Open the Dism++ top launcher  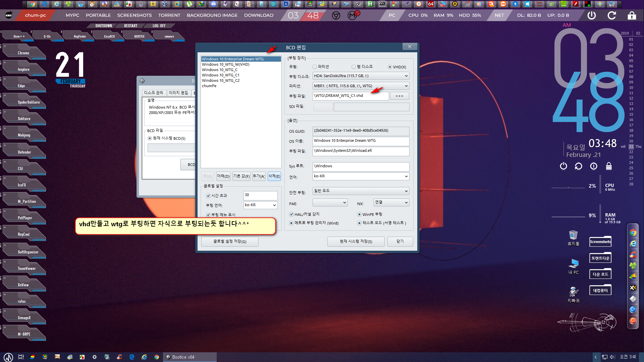19,36
